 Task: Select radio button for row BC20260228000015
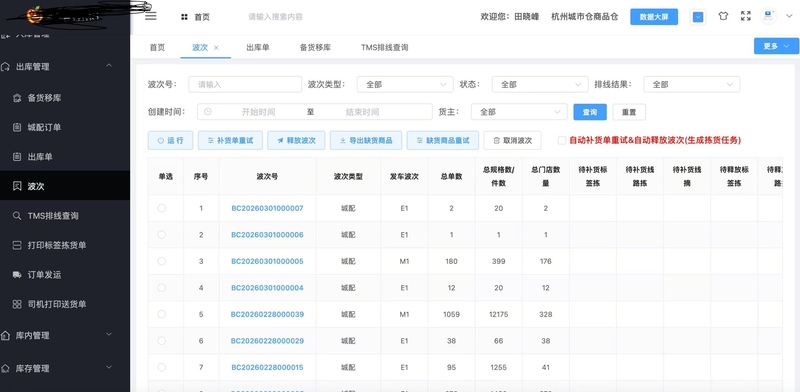[162, 367]
